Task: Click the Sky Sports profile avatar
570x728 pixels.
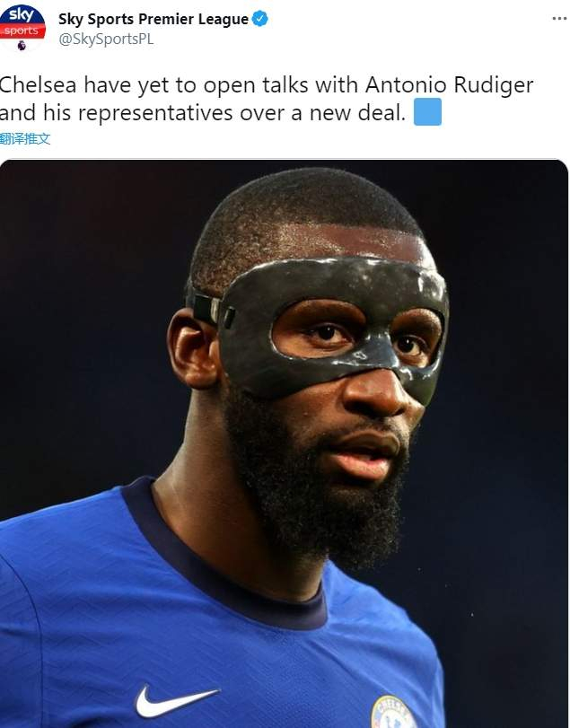Action: pos(22,26)
